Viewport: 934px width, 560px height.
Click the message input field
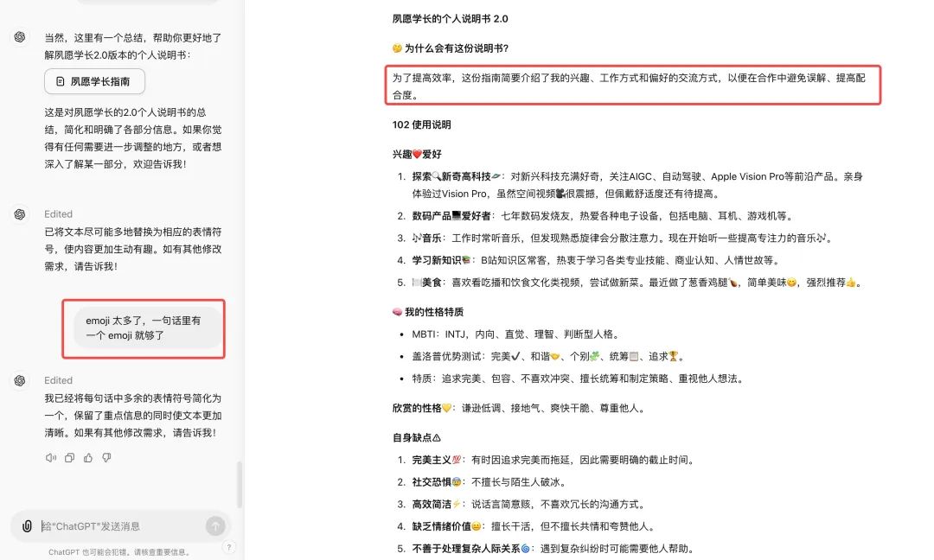point(121,526)
